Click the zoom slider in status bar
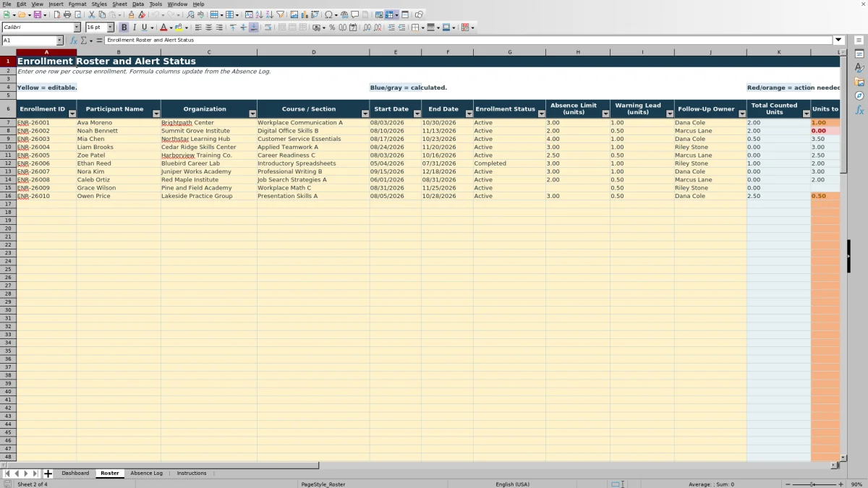This screenshot has width=868, height=488. (x=815, y=484)
